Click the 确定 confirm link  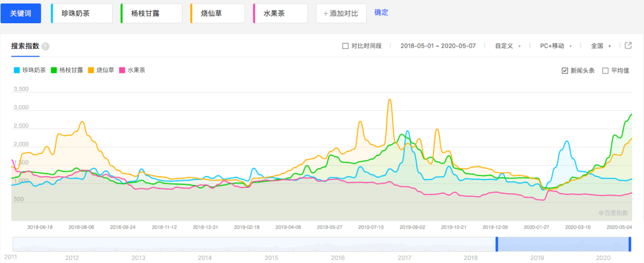click(381, 13)
